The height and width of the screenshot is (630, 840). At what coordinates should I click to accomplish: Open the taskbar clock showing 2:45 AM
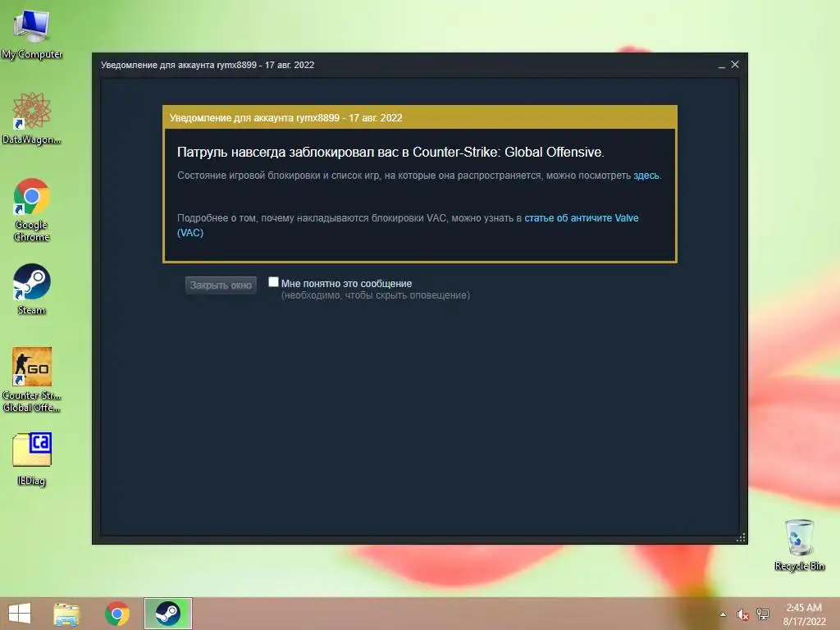click(804, 614)
